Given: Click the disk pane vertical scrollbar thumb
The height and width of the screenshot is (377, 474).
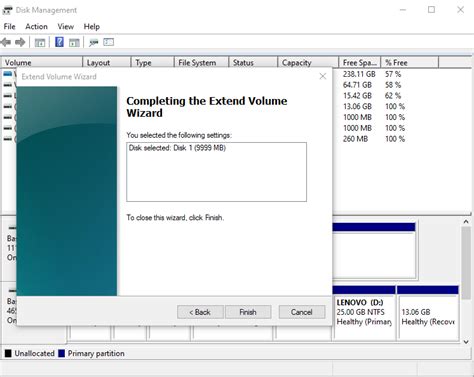Looking at the screenshot, I should 466,263.
